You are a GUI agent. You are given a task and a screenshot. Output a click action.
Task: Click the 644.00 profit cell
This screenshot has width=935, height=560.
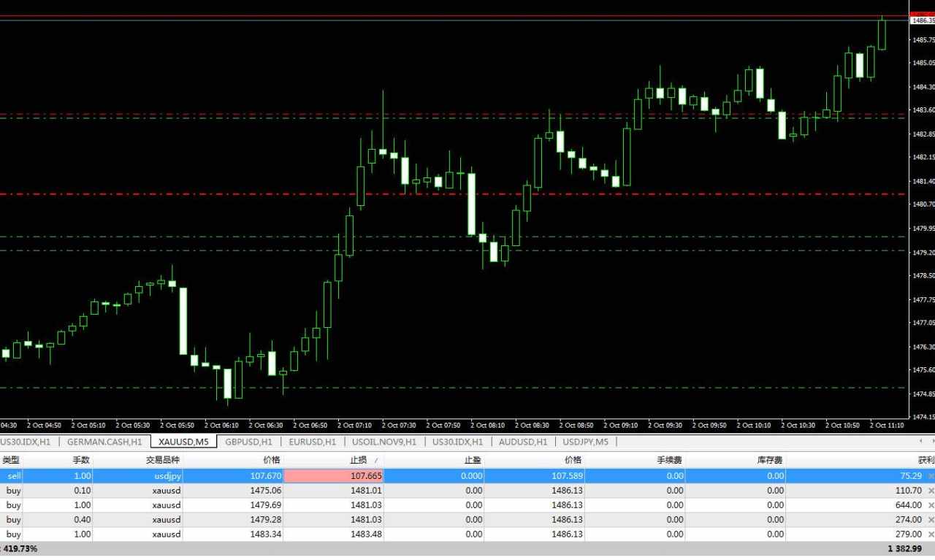click(908, 505)
